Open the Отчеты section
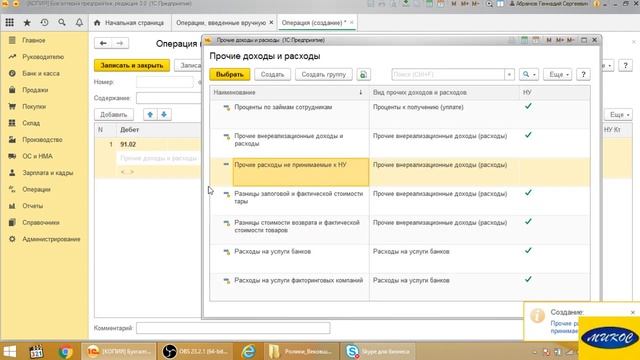Image resolution: width=640 pixels, height=360 pixels. [32, 206]
